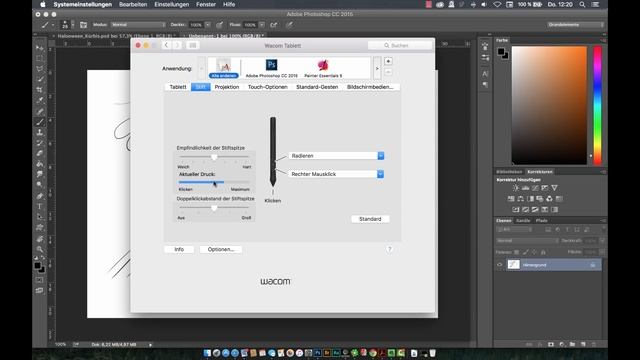Select the Zoom magnifier tool in Photoshop
640x360 pixels.
pyautogui.click(x=40, y=249)
